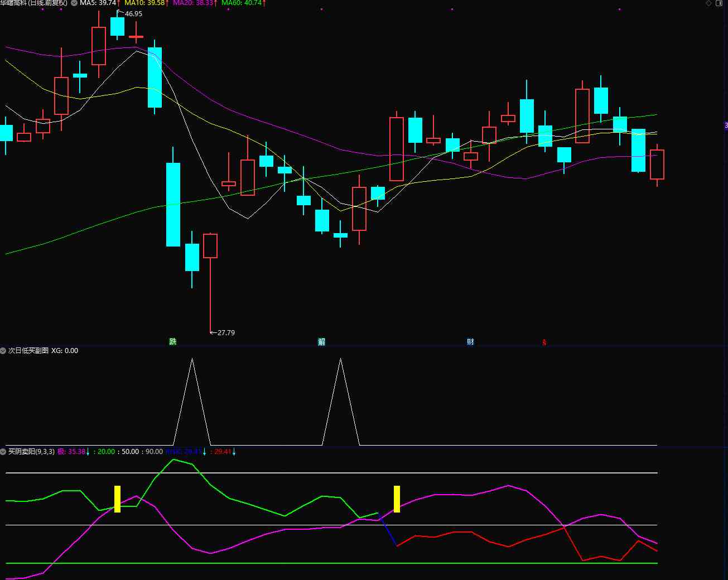Click the 买阴卖阳(9,3,3) indicator name
The image size is (728, 580).
[31, 452]
